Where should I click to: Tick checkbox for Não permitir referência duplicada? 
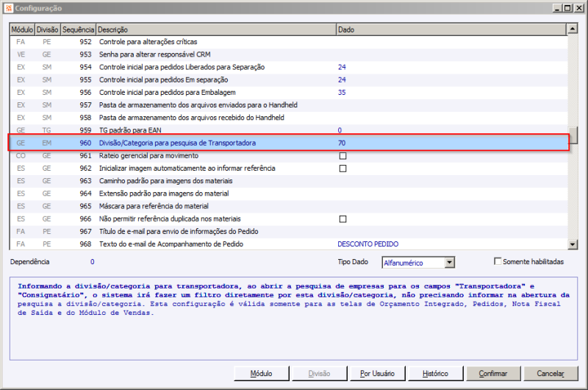coord(343,219)
